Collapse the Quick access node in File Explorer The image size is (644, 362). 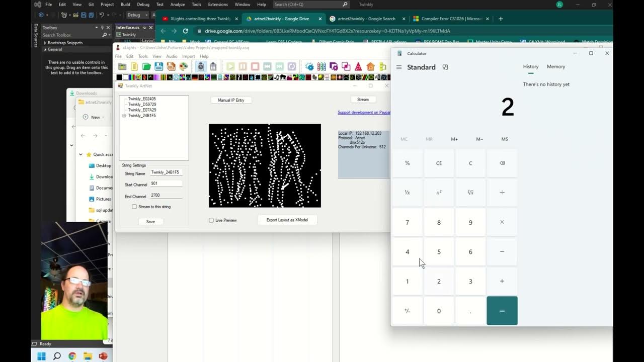pos(81,154)
